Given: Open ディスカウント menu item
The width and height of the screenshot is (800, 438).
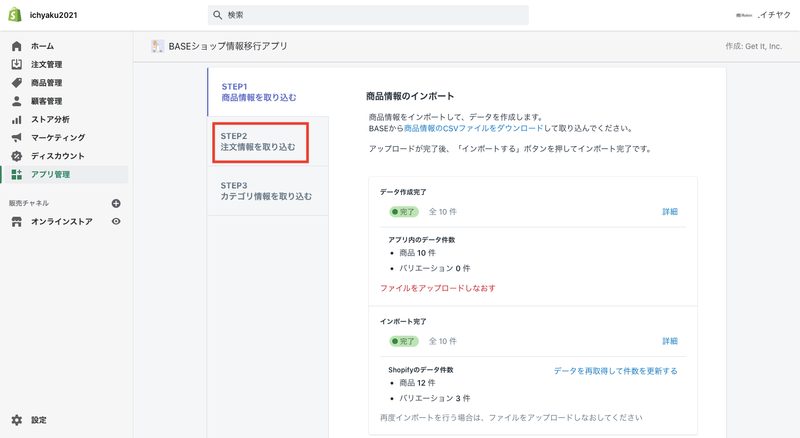Looking at the screenshot, I should (x=58, y=156).
